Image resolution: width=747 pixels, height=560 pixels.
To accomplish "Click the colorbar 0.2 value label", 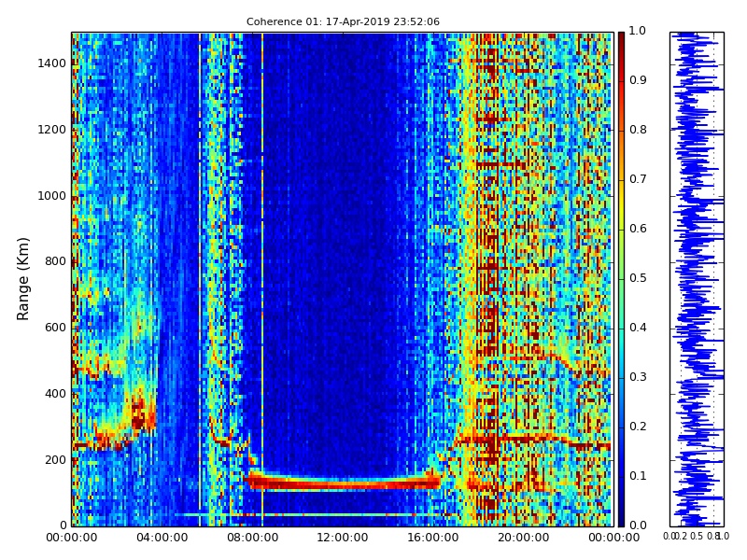I will tap(638, 427).
